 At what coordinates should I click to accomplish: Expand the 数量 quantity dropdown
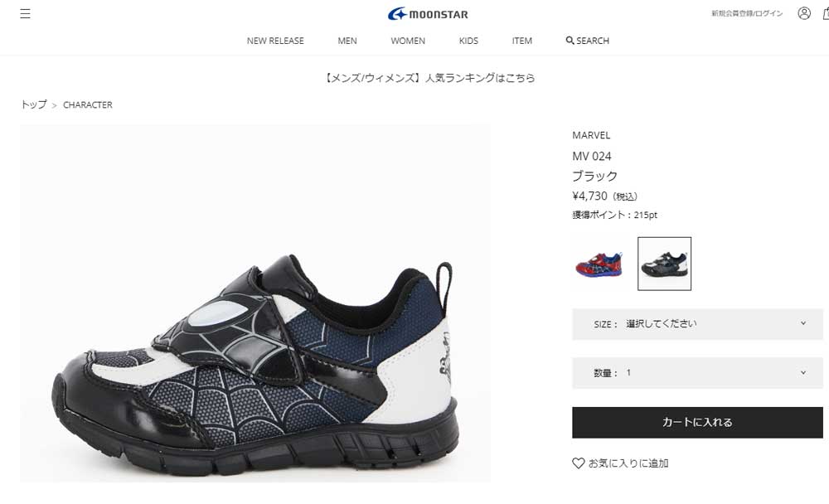click(x=697, y=373)
